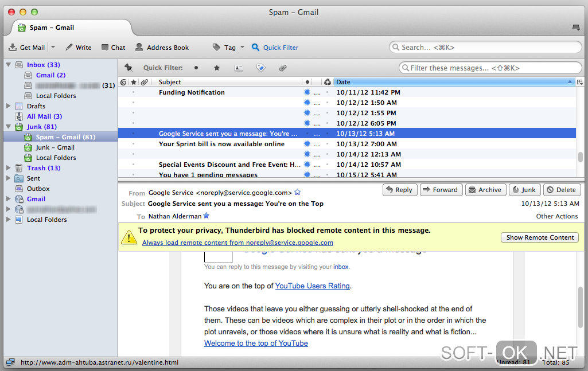The image size is (588, 371).
Task: Click the Filter these messages field
Action: pyautogui.click(x=490, y=68)
